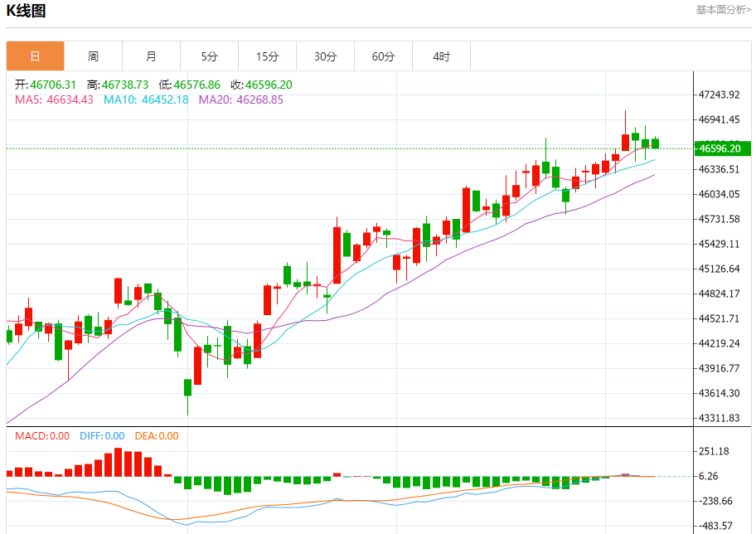
Task: Click the tallest red MACD histogram bar
Action: click(119, 462)
